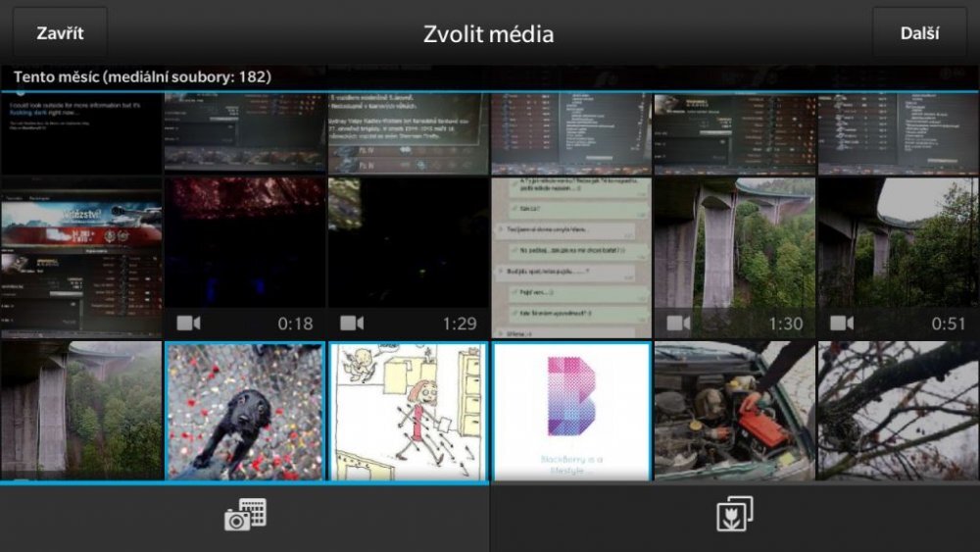Select the chat conversation screenshot thumbnail
The image size is (980, 552).
coord(571,257)
